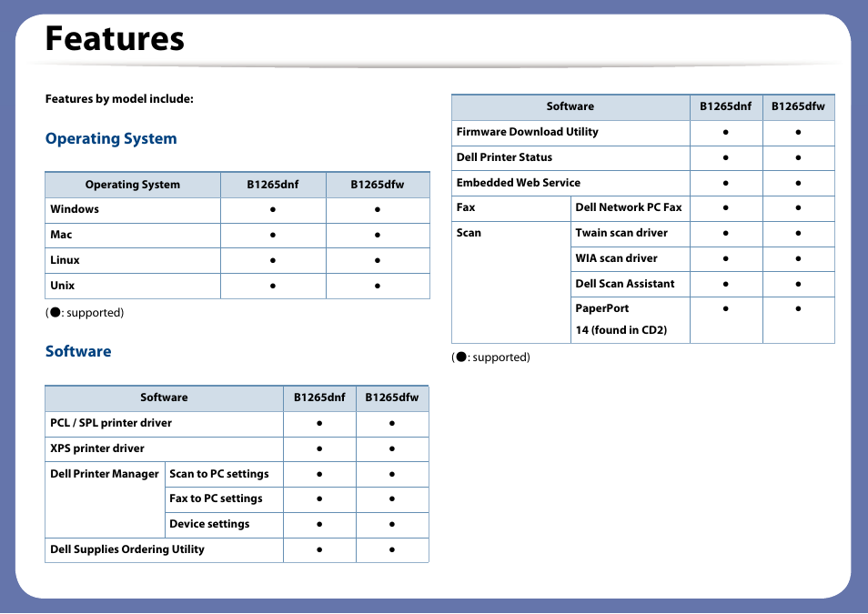Click the blue "Operating System" section heading
The height and width of the screenshot is (614, 868).
click(x=111, y=138)
